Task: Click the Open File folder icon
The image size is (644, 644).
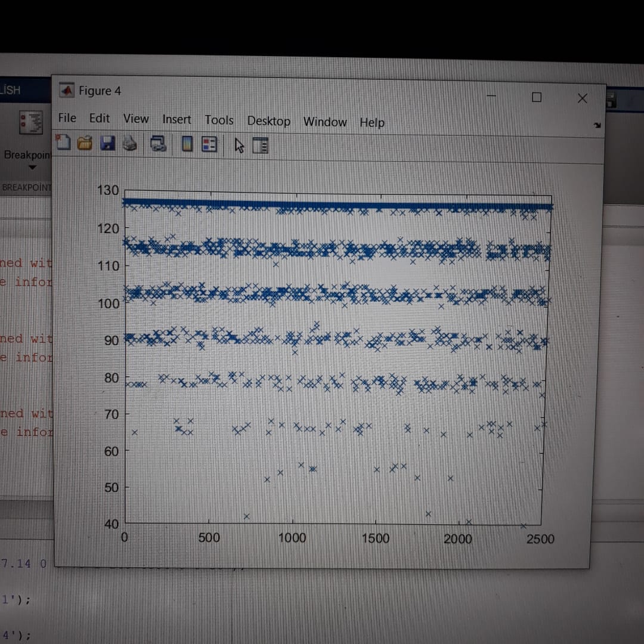Action: click(x=85, y=143)
